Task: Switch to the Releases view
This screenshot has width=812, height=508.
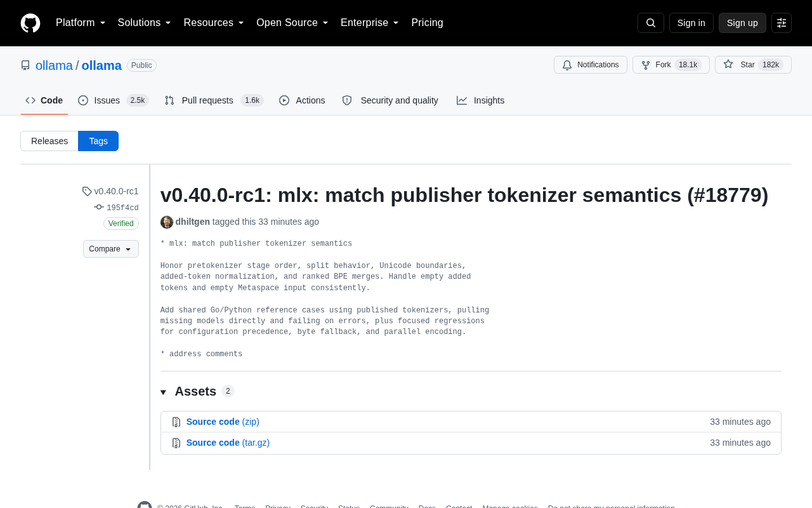Action: [x=49, y=141]
